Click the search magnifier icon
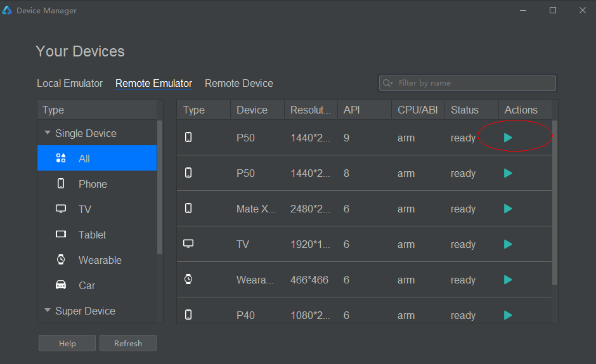This screenshot has width=596, height=364. 387,83
